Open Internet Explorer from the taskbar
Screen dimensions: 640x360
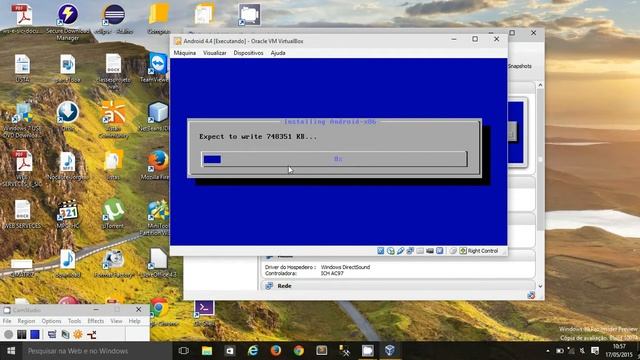[x=253, y=351]
